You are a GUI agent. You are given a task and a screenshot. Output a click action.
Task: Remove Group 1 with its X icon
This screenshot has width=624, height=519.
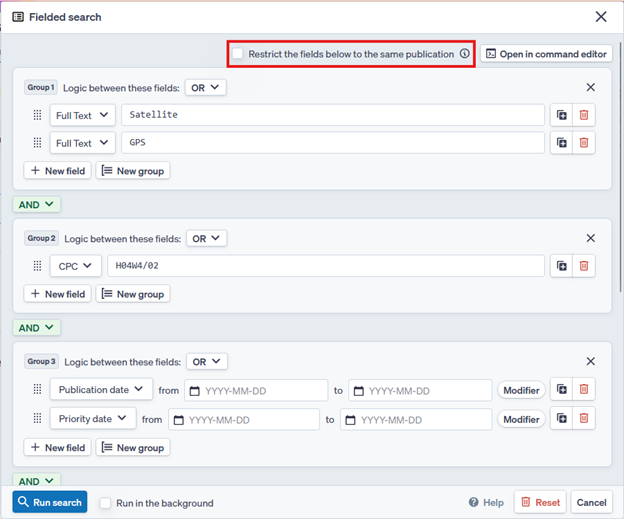pos(590,88)
